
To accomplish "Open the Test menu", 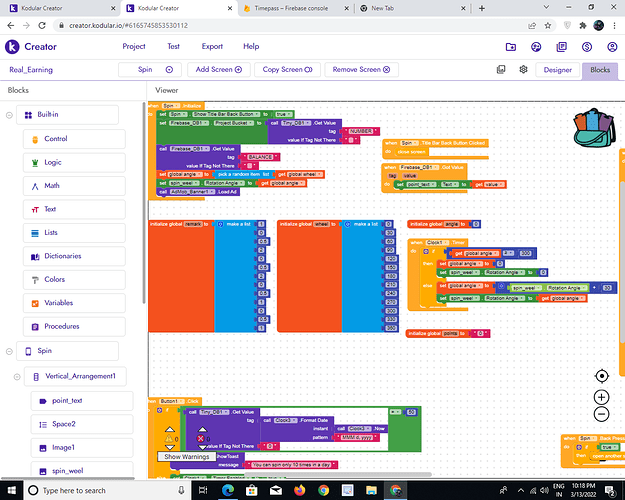I will [x=173, y=46].
